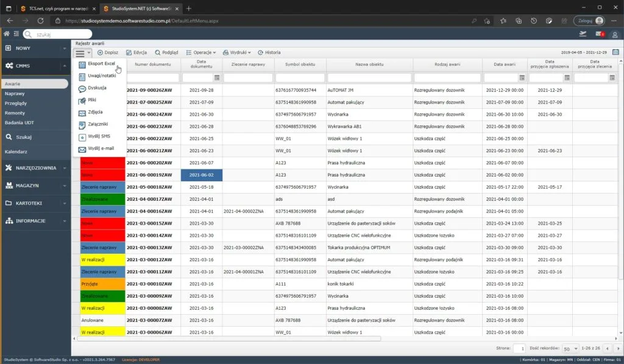
Task: Click Wyślij e-mail menu item
Action: [x=98, y=149]
